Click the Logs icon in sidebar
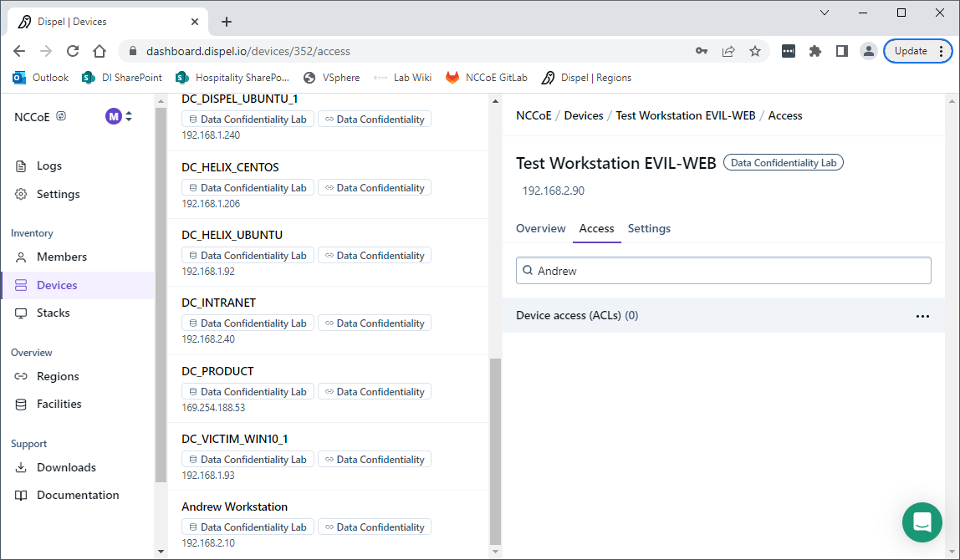The image size is (960, 560). tap(21, 166)
